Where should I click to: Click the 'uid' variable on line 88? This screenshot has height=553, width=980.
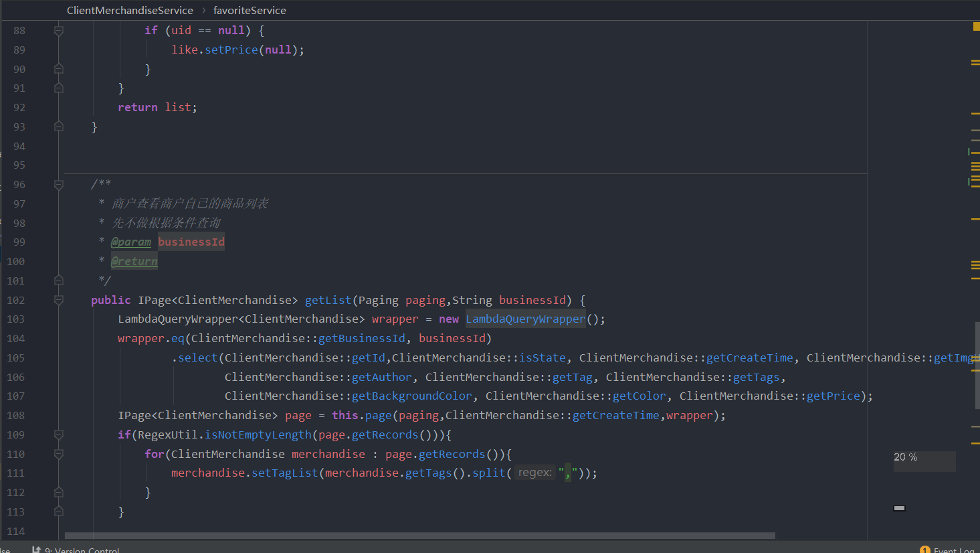coord(181,30)
